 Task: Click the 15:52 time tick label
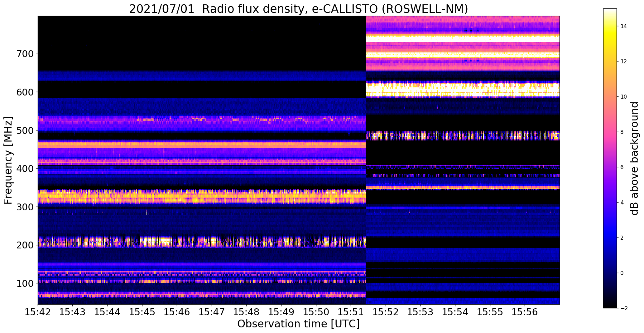[386, 311]
